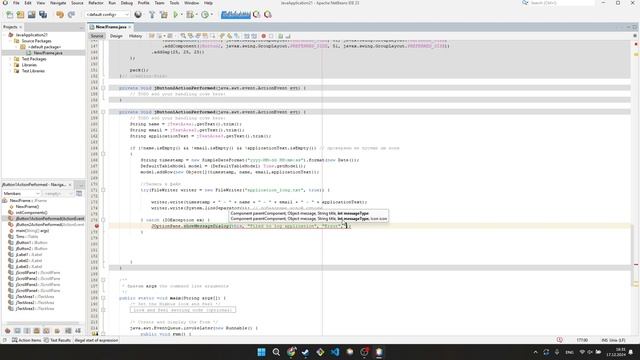640x360 pixels.
Task: Open the Debug menu
Action: tap(127, 3)
